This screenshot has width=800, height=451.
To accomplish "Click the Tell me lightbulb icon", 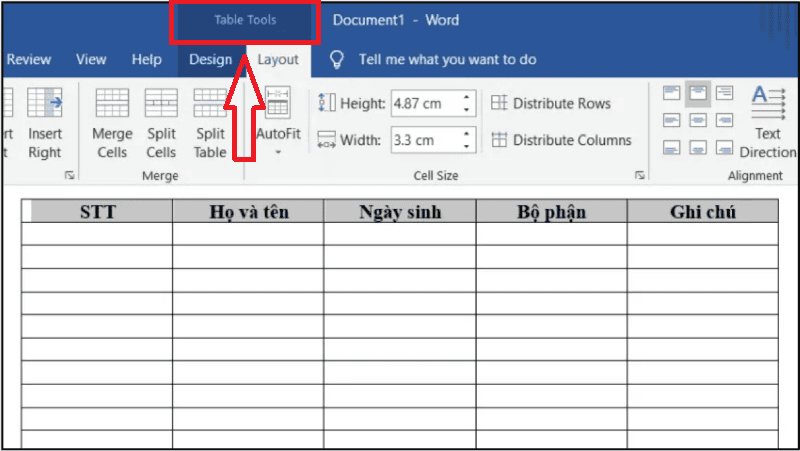I will point(337,60).
